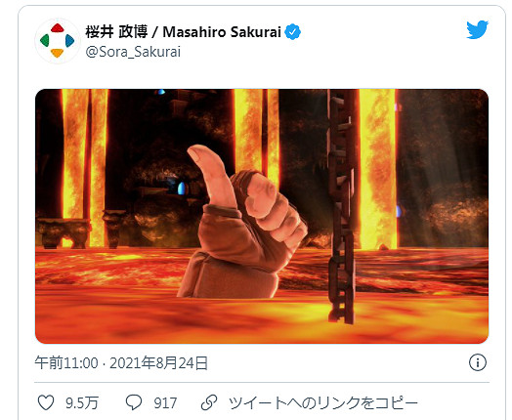Click the left lava waterfall in image
The height and width of the screenshot is (420, 512).
[84, 168]
